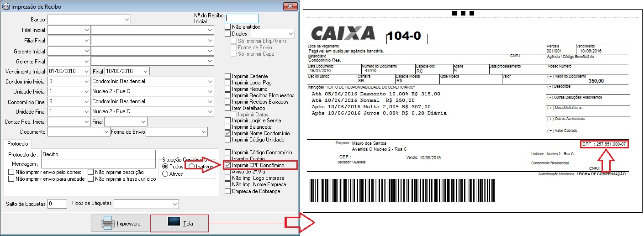
Task: Click the Nº do Recibo Inicial field
Action: point(242,19)
